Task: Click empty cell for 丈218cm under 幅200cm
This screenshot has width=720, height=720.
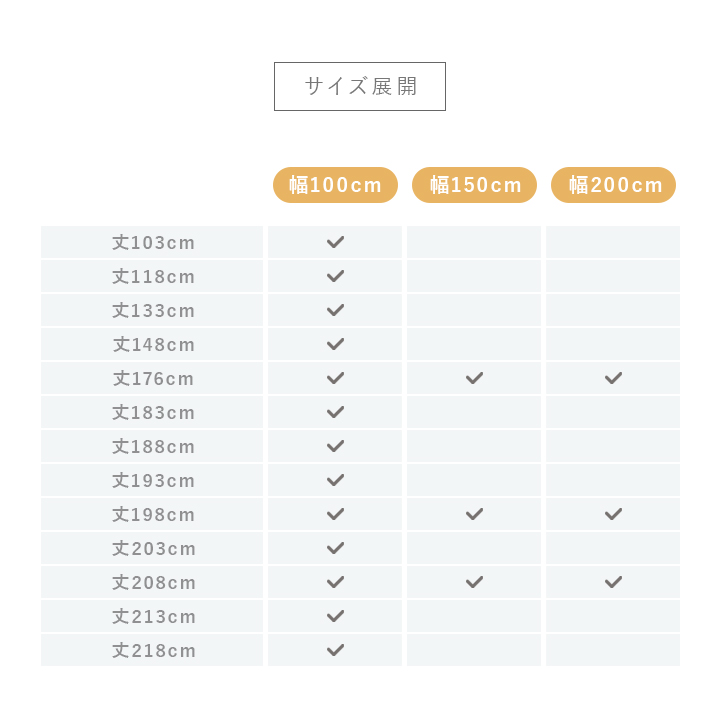Action: [613, 650]
